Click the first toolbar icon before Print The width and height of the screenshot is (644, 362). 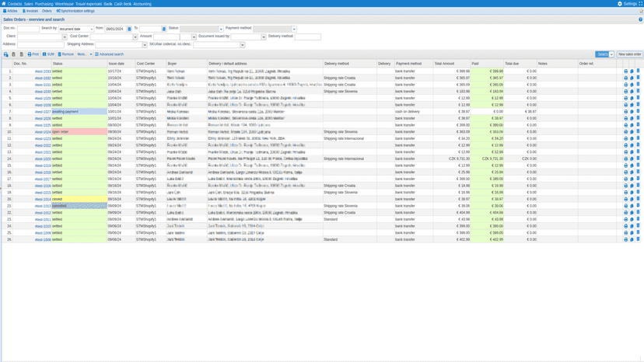pos(5,54)
